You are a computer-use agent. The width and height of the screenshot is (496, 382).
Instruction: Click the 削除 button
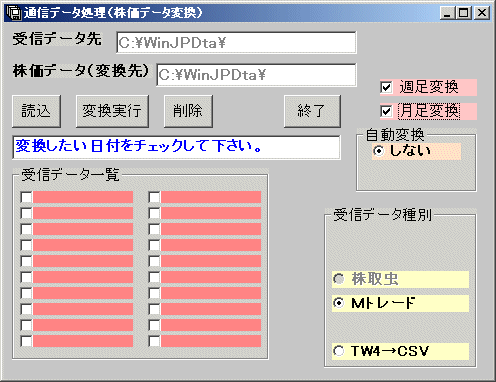188,111
